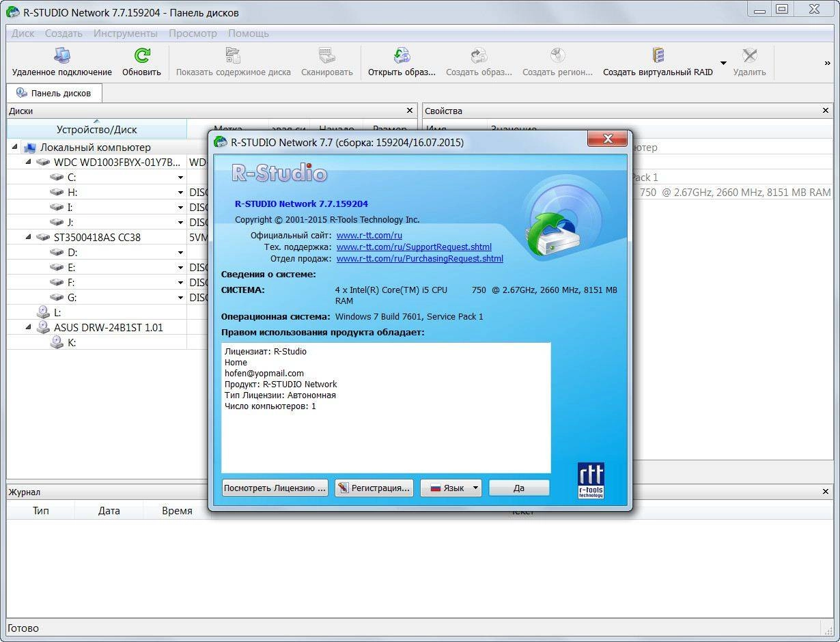Open the Помощь menu

coord(249,33)
